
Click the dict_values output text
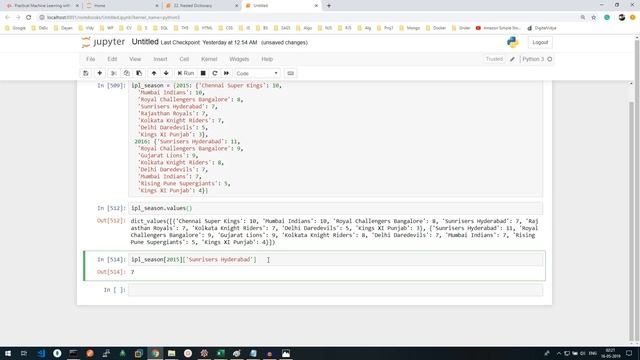pyautogui.click(x=334, y=231)
